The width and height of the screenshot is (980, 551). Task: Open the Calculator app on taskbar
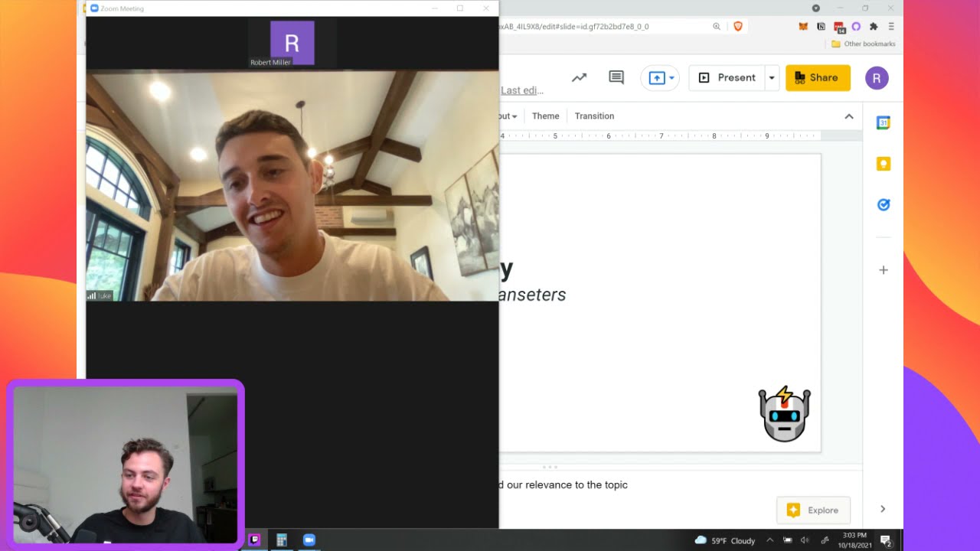[282, 540]
